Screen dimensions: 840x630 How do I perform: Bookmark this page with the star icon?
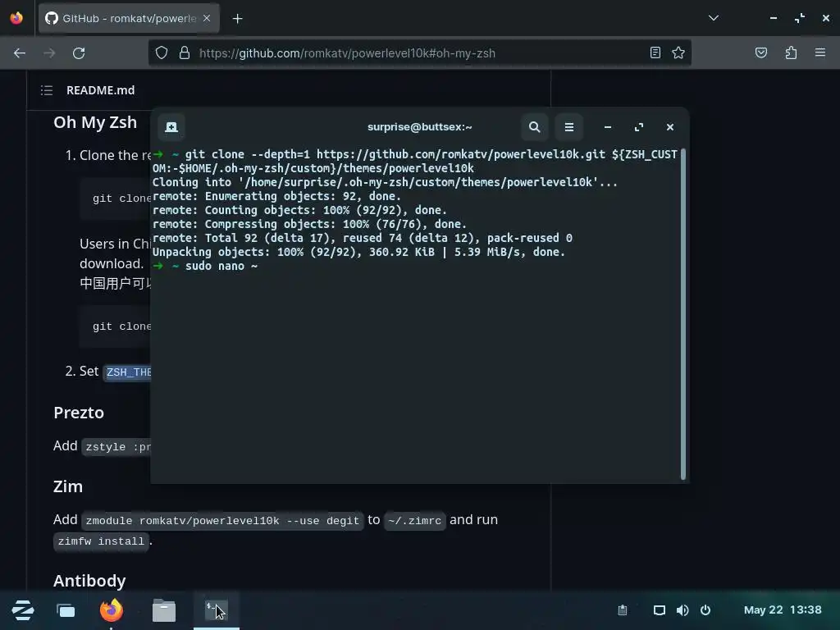tap(678, 52)
